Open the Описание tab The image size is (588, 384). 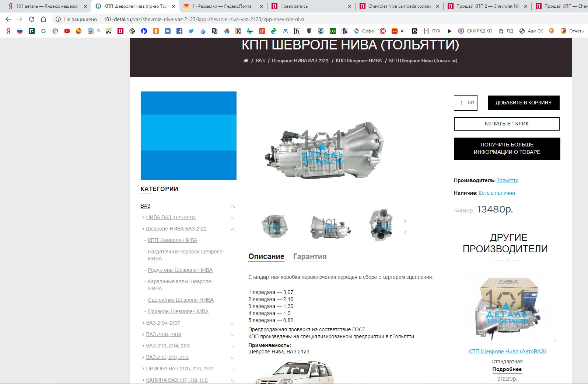click(x=266, y=257)
